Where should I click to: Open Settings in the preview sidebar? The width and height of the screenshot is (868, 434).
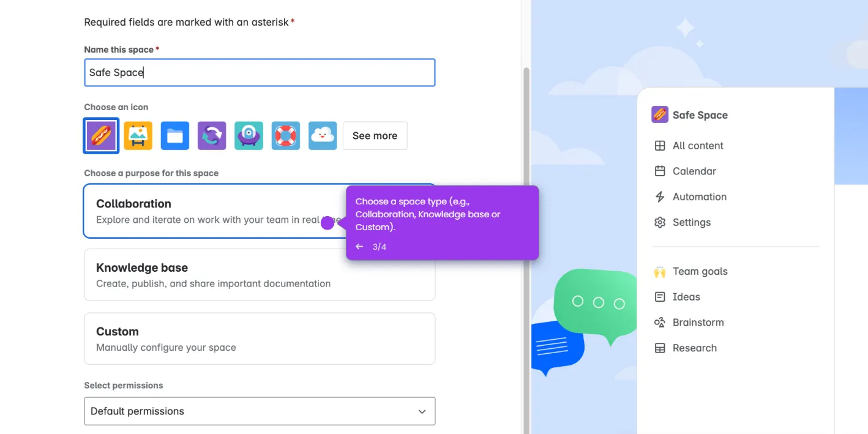click(x=692, y=222)
